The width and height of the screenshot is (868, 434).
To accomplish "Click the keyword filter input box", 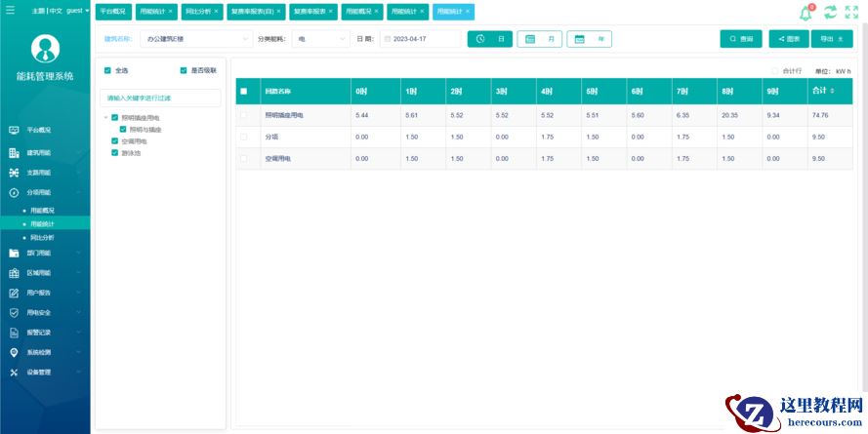I will 160,98.
